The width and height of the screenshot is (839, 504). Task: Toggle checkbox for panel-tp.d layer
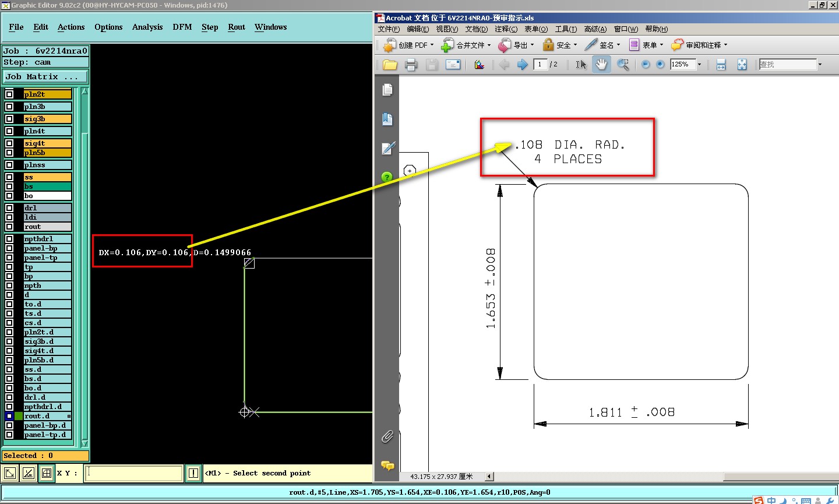[x=9, y=435]
